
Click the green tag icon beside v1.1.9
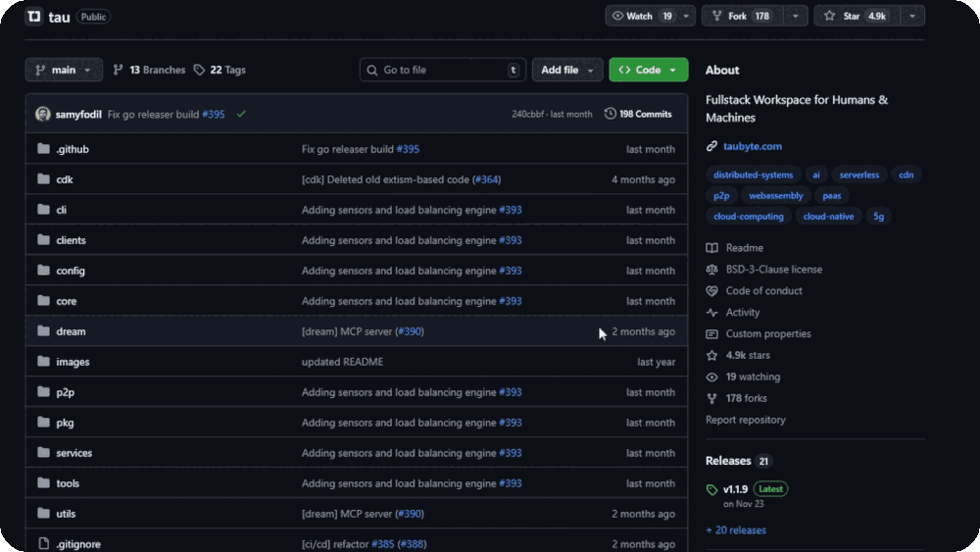711,489
